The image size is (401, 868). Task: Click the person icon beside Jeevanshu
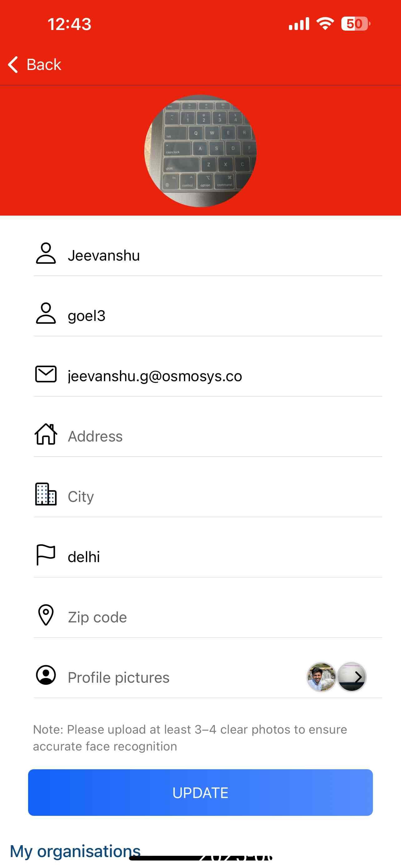46,253
